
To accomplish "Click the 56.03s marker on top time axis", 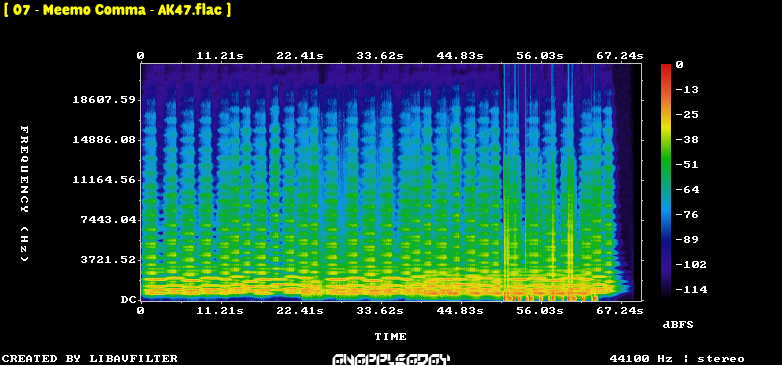I will pyautogui.click(x=540, y=55).
